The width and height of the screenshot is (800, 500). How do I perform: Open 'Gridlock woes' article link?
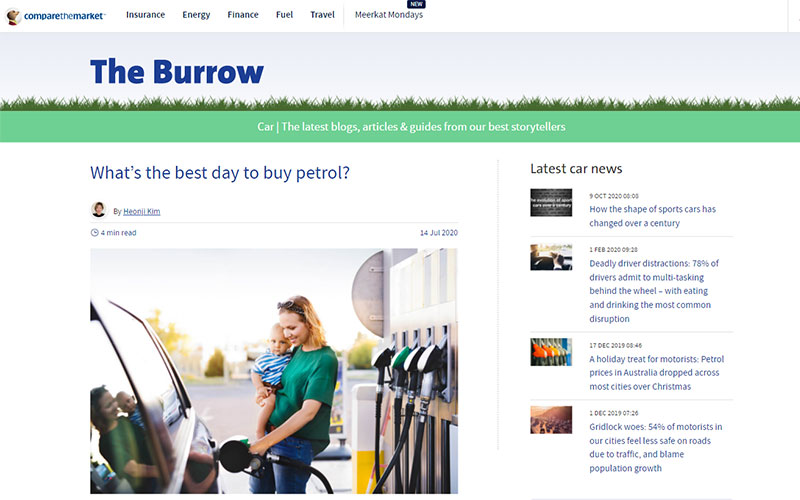point(656,447)
